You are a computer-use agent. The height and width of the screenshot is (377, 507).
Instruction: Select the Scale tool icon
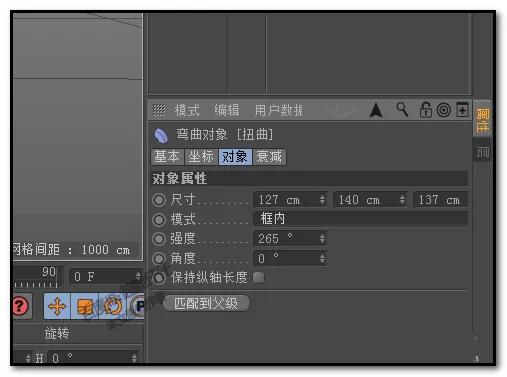[x=85, y=306]
